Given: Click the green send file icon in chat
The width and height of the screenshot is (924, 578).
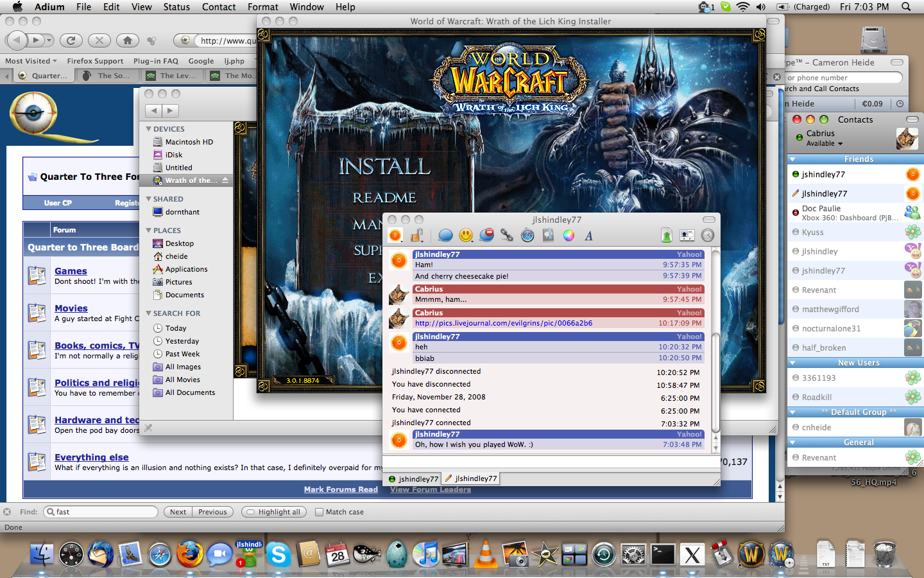Looking at the screenshot, I should [667, 236].
